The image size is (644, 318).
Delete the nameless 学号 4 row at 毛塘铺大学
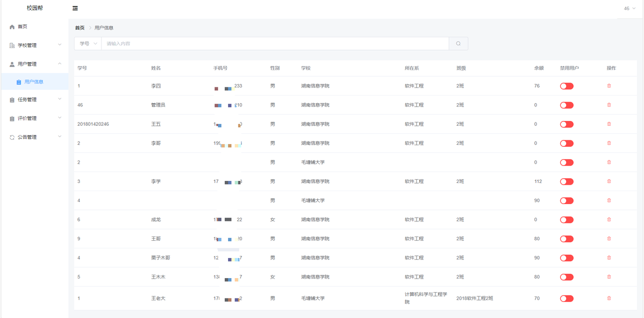[609, 201]
